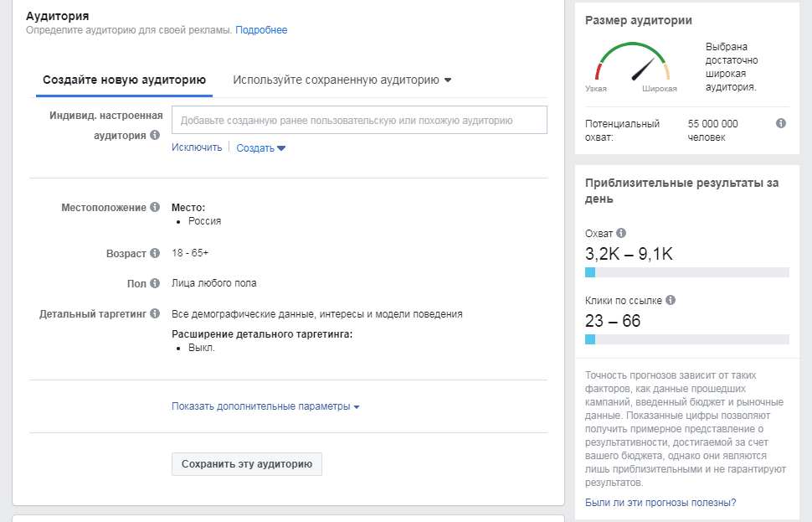
Task: Click the Сохранить эту аудиторию button
Action: tap(247, 464)
